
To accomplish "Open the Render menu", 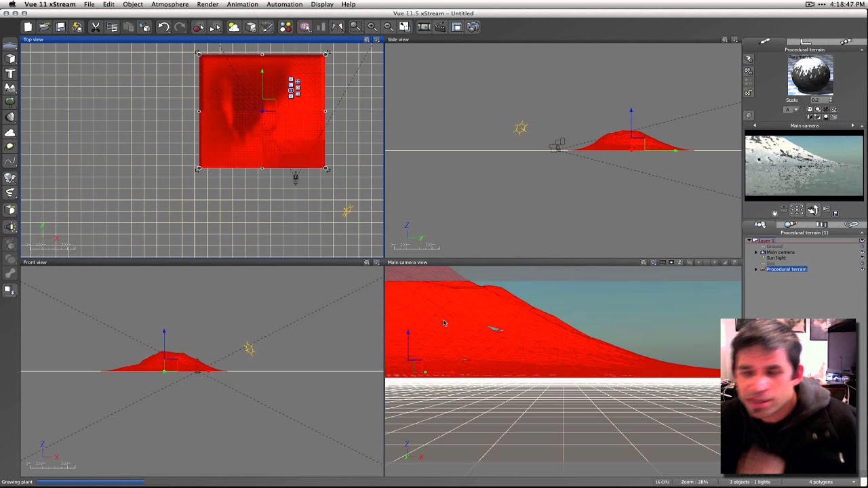I will [x=208, y=5].
